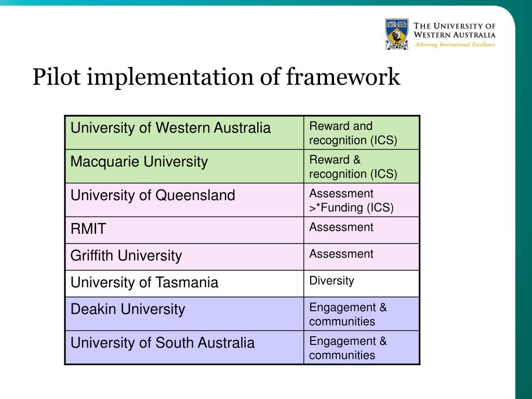The image size is (532, 399).
Task: Select the 'Griffith University' cell
Action: pos(184,257)
